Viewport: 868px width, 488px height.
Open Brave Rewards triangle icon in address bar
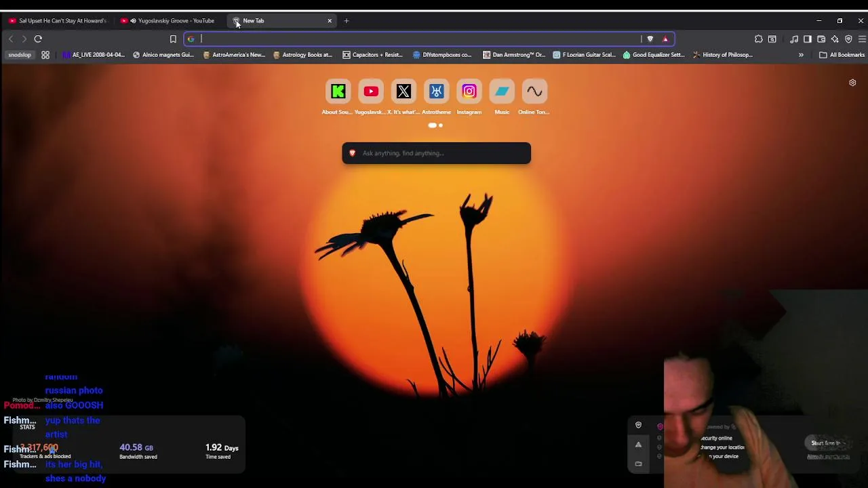(665, 39)
